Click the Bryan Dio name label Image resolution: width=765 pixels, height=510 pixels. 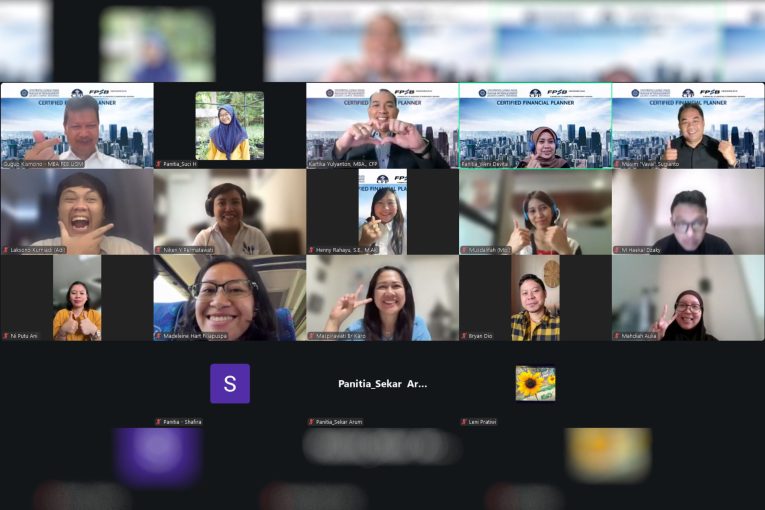[x=481, y=336]
